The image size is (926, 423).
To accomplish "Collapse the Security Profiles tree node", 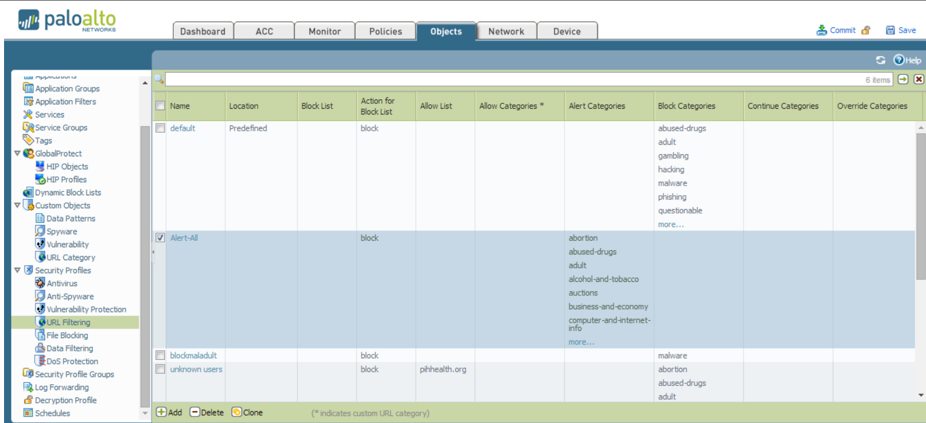I will (x=17, y=270).
